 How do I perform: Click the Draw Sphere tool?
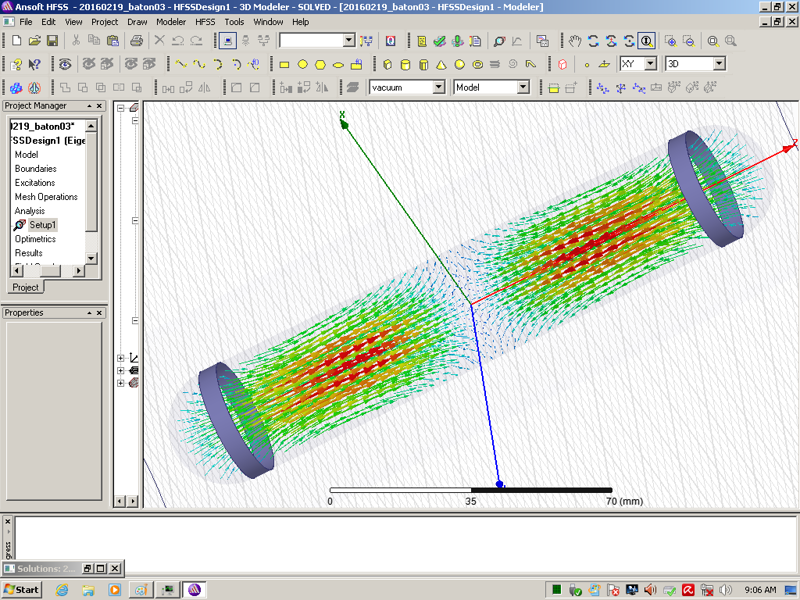[x=459, y=64]
